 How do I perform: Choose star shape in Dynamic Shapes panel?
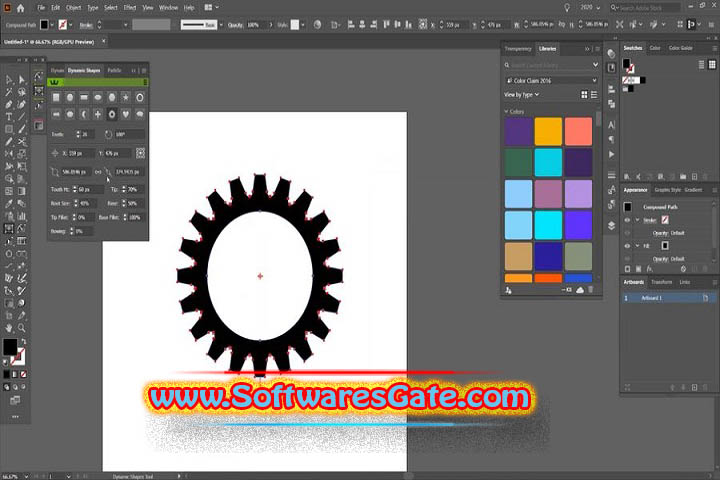click(126, 97)
